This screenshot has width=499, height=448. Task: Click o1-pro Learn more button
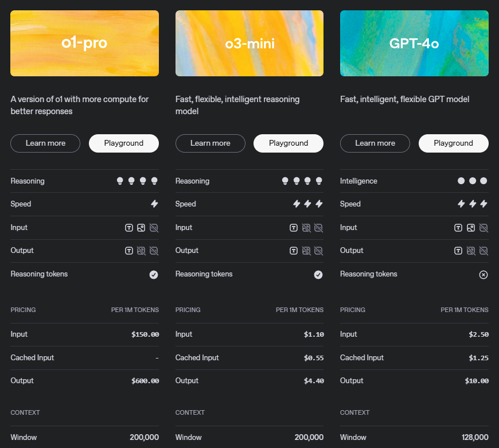coord(45,143)
